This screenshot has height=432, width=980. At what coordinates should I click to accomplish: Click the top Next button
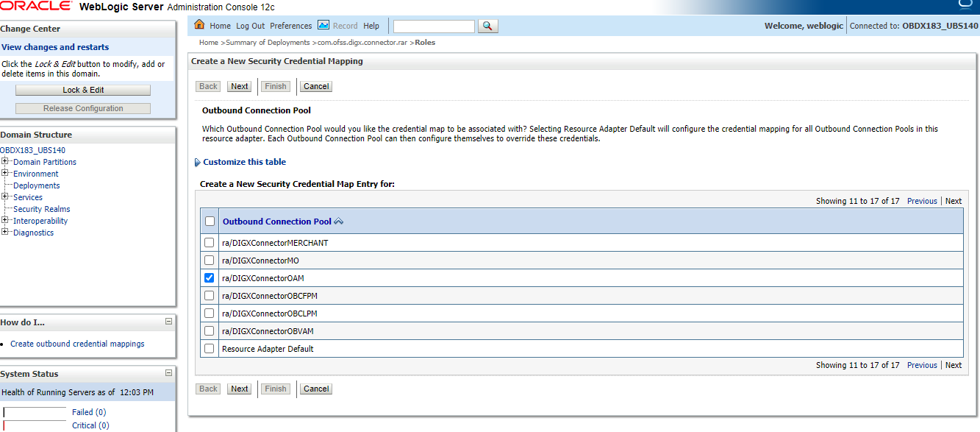point(240,86)
